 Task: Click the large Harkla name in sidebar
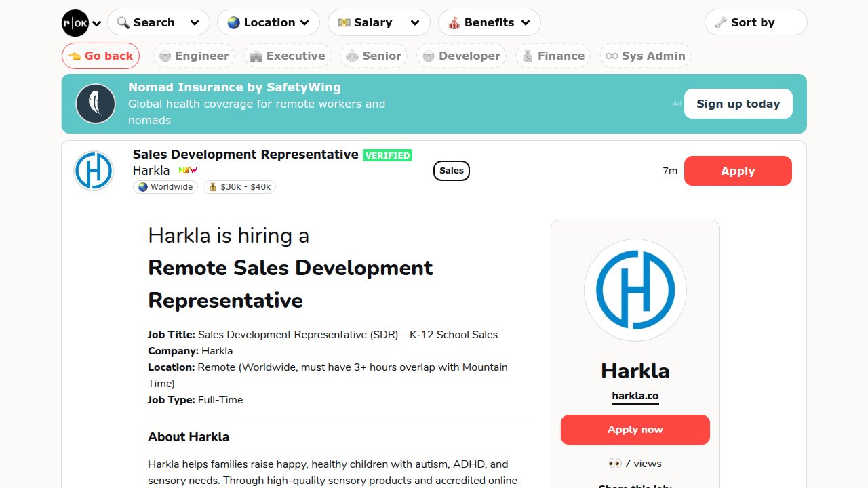[x=635, y=371]
